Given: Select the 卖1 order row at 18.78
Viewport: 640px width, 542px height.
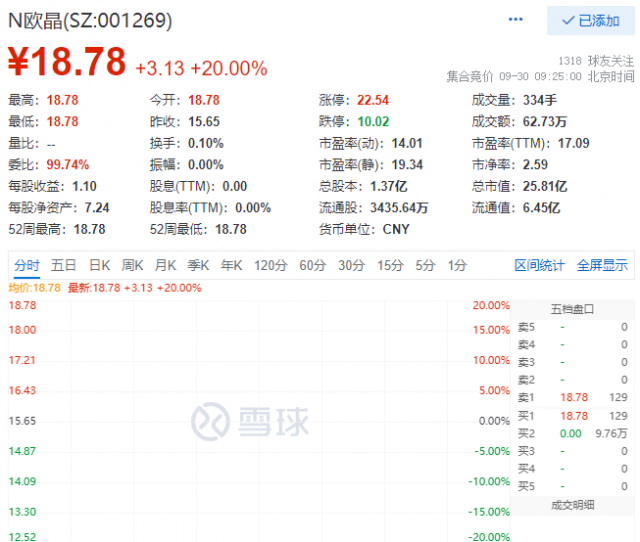Looking at the screenshot, I should coord(573,397).
